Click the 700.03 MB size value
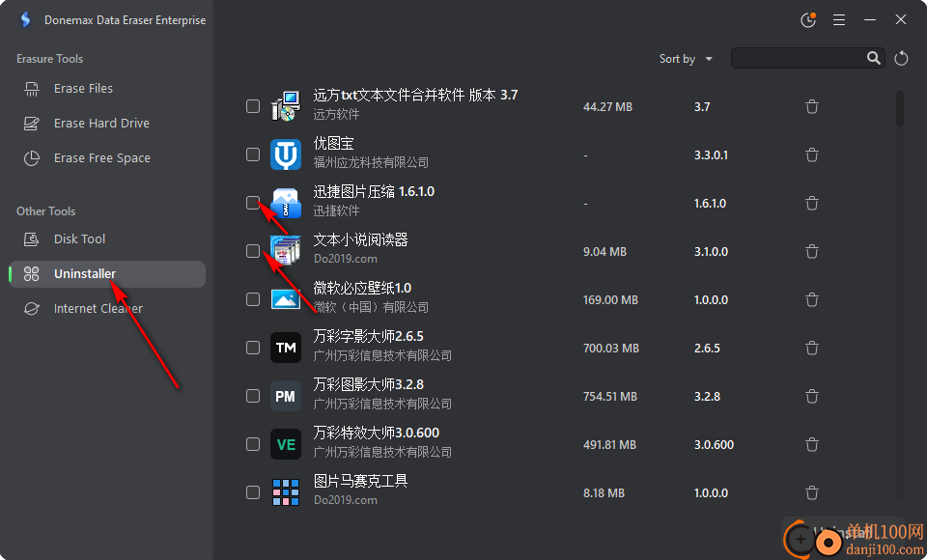The image size is (927, 560). pos(610,349)
